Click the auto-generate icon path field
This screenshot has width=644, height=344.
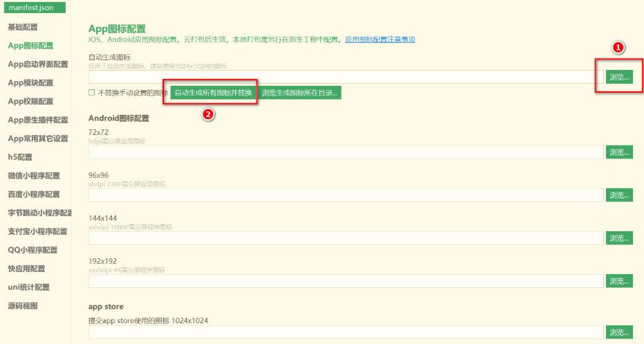tap(346, 77)
